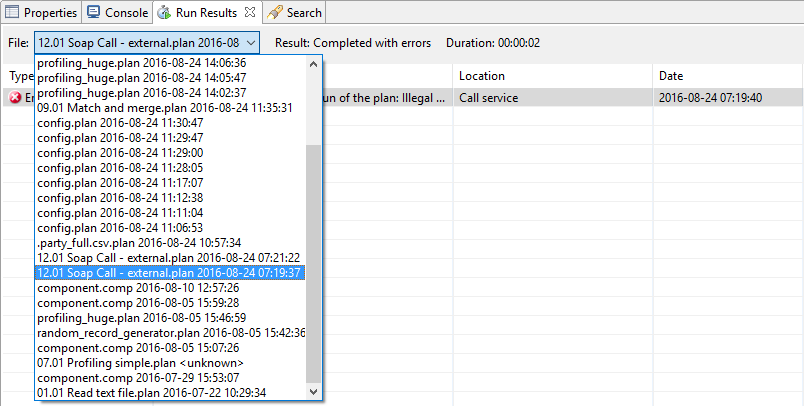The width and height of the screenshot is (804, 406).
Task: Choose .party_full.csv.plan from the list
Action: (139, 243)
